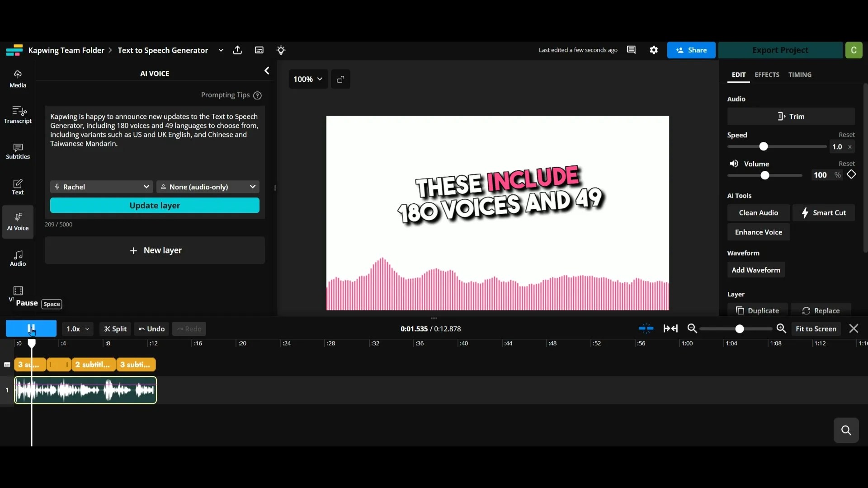The image size is (868, 488).
Task: Open the 100% canvas zoom dropdown
Action: pos(308,79)
